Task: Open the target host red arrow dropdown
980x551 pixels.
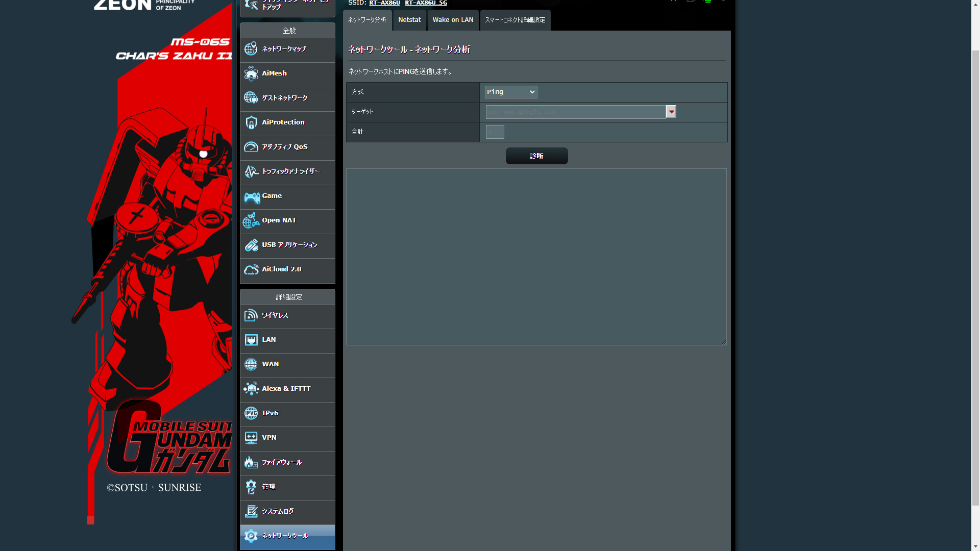Action: [x=671, y=112]
